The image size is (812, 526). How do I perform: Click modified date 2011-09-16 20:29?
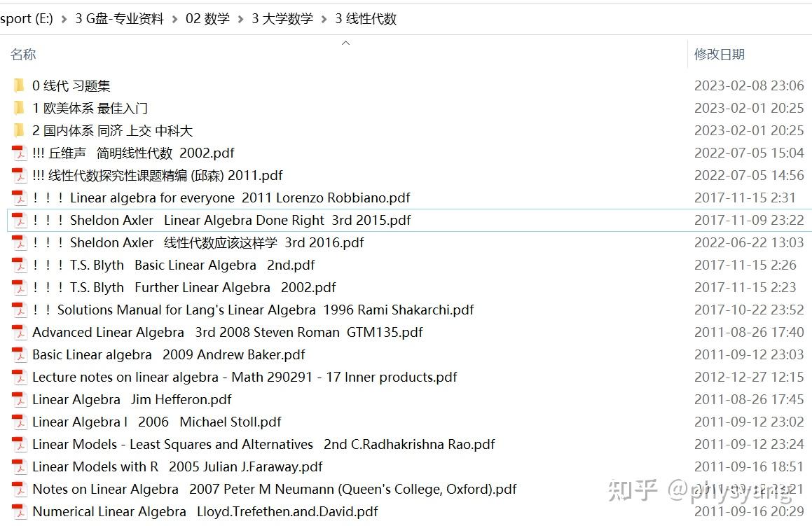point(749,511)
